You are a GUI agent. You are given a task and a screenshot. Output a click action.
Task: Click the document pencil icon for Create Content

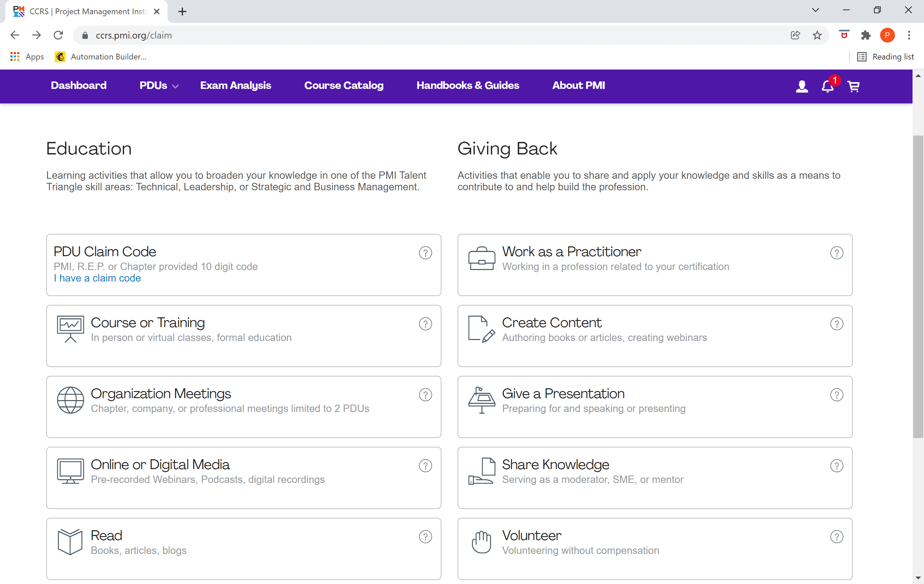[482, 329]
